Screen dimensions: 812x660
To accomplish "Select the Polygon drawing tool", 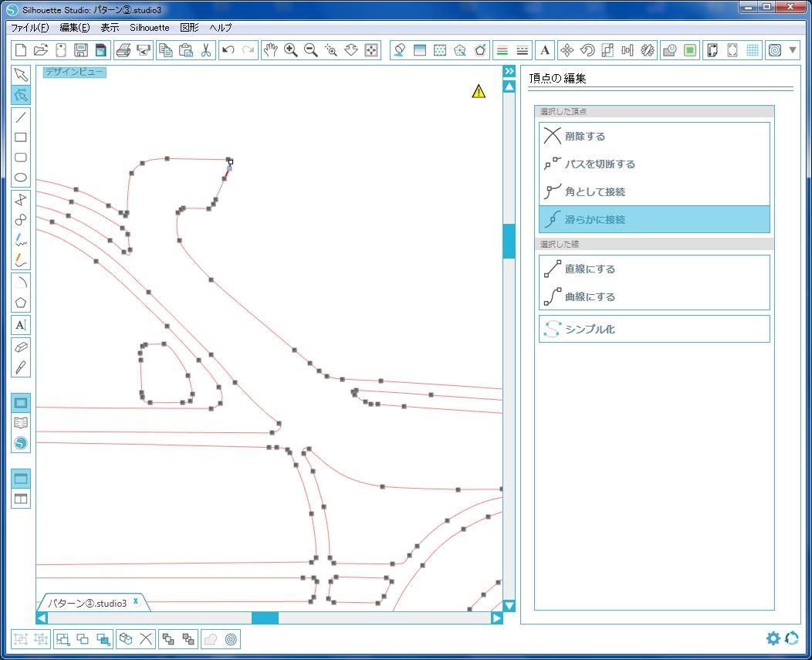I will click(21, 200).
